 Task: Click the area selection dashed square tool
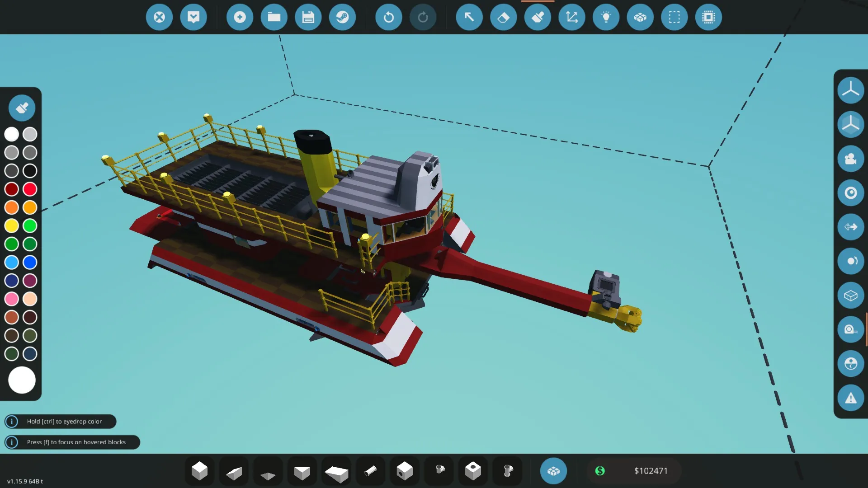click(674, 17)
